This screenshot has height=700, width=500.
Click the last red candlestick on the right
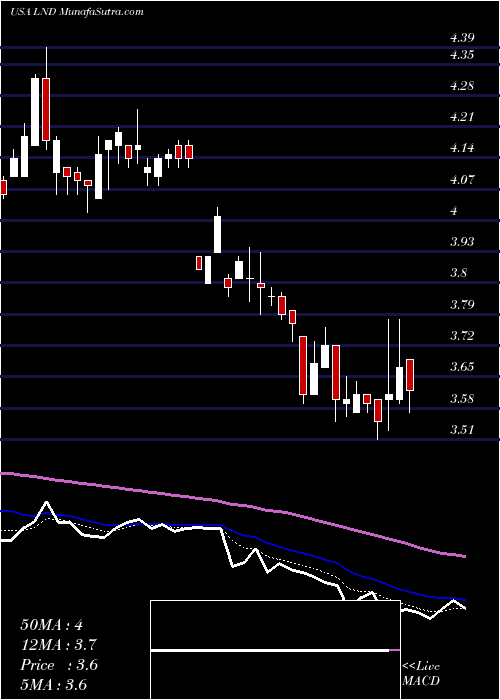[409, 375]
